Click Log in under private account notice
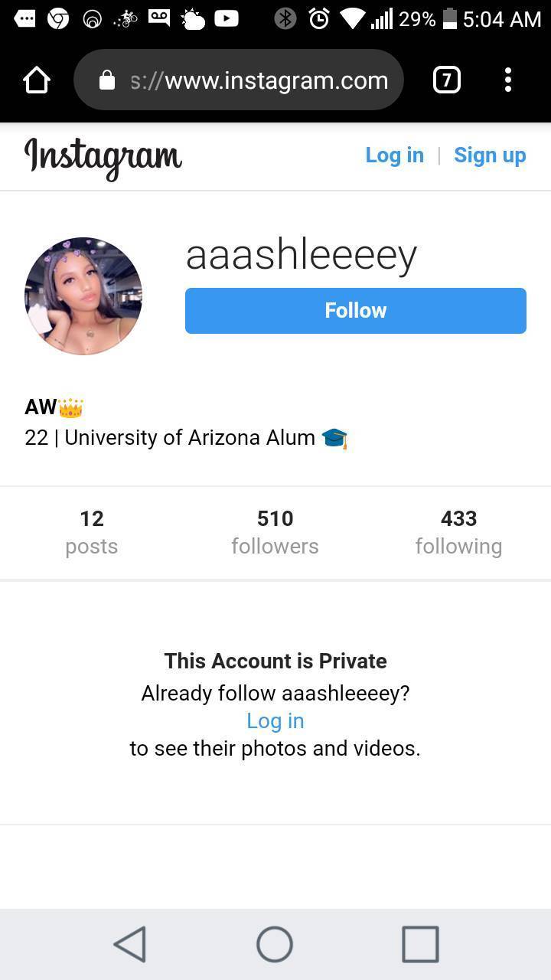The width and height of the screenshot is (551, 980). pyautogui.click(x=275, y=720)
